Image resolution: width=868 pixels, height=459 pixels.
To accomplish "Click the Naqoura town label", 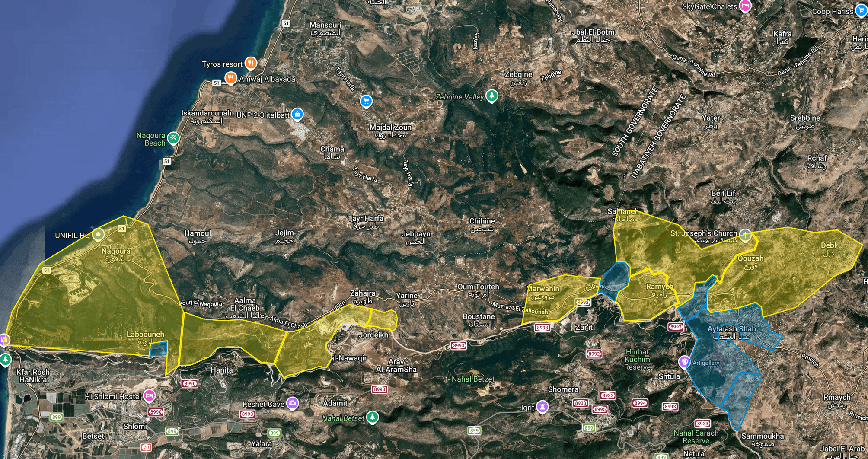I will click(x=116, y=255).
